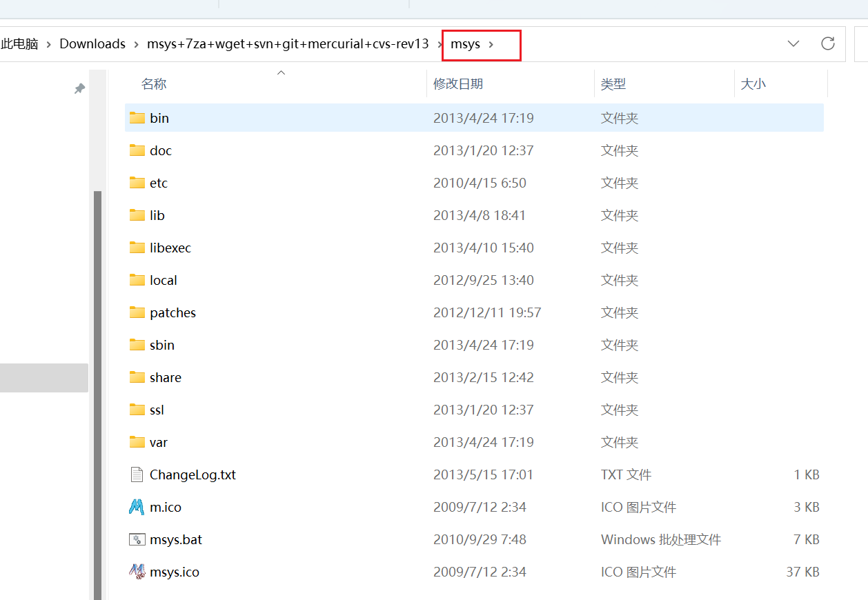The width and height of the screenshot is (868, 600).
Task: Open the patches folder icon
Action: [136, 312]
